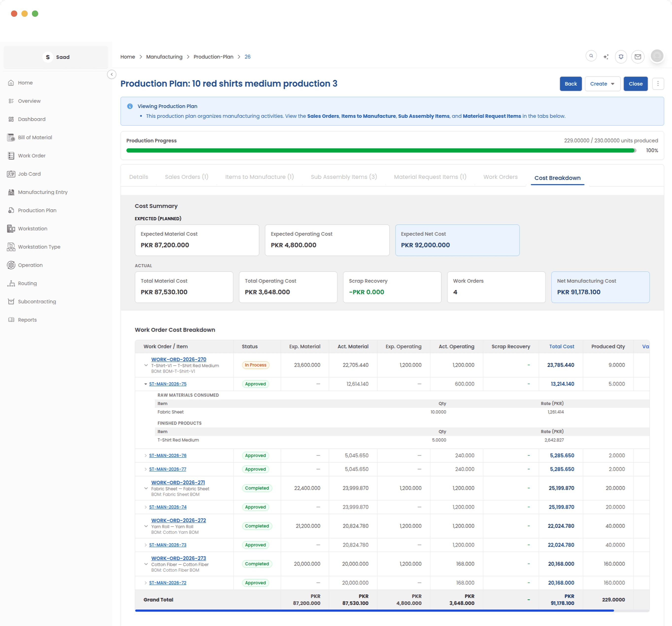Expand the ST-MAN-2026-76 row
Viewport: 672px width, 626px height.
(146, 456)
